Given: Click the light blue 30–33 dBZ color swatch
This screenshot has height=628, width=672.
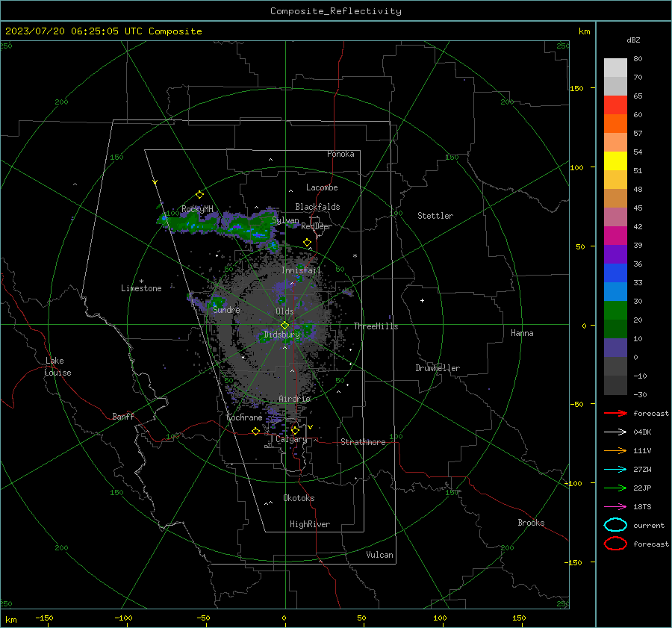Looking at the screenshot, I should (x=615, y=292).
